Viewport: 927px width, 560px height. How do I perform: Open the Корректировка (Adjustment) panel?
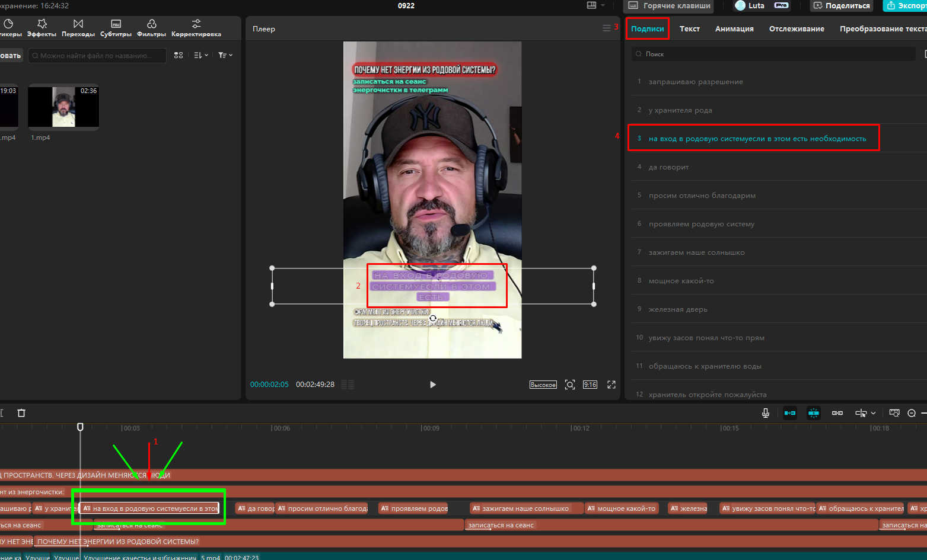point(196,27)
